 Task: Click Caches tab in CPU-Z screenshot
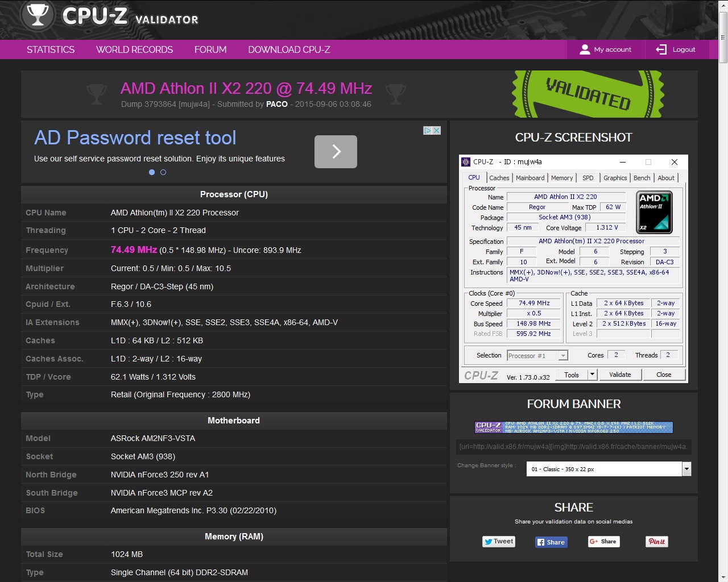pyautogui.click(x=499, y=178)
